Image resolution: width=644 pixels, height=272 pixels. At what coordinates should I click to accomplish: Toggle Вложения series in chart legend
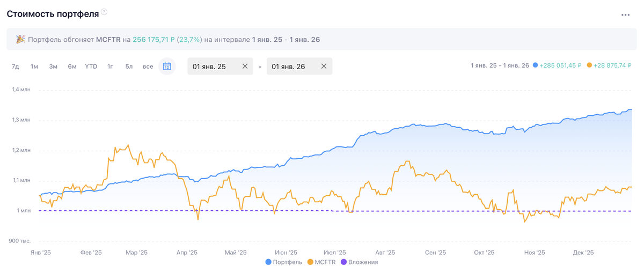(359, 262)
